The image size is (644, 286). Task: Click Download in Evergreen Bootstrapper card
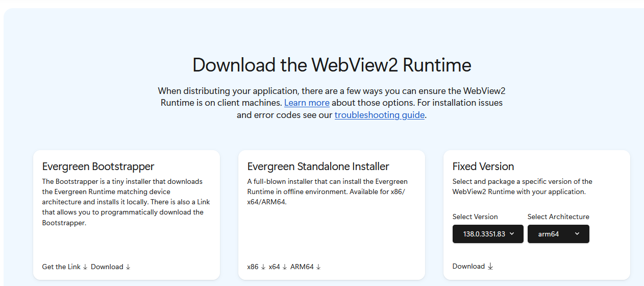[107, 267]
